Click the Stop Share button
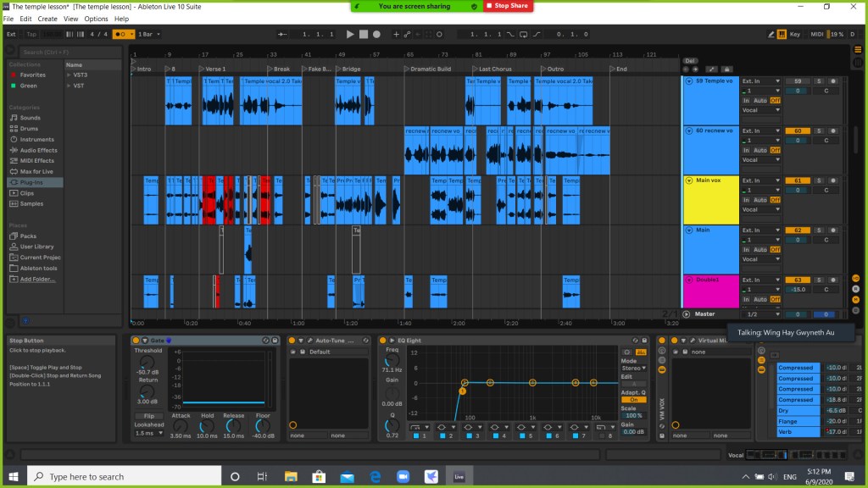The height and width of the screenshot is (488, 868). point(509,6)
